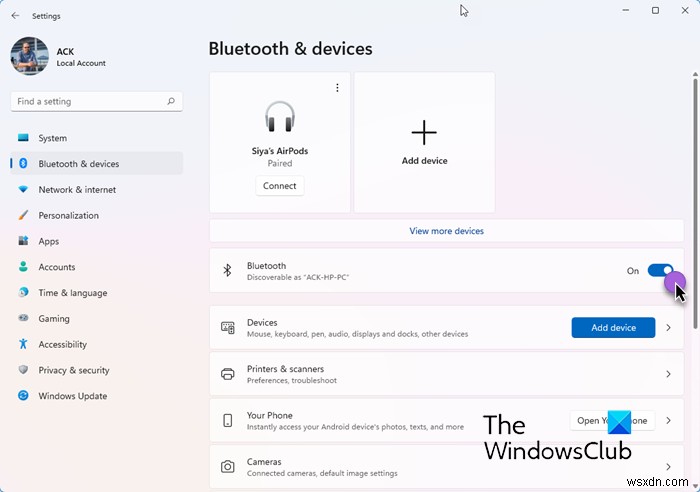
Task: Click the Windows Update sync icon
Action: tap(23, 396)
